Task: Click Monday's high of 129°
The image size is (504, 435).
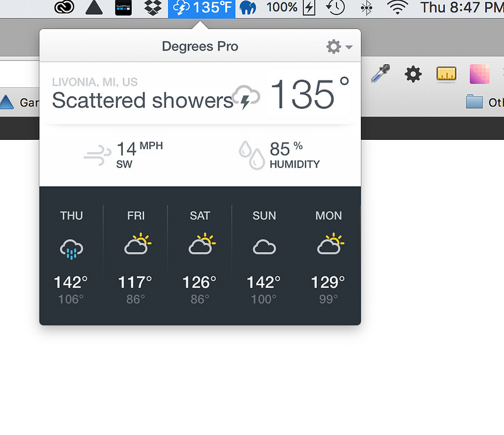Action: [x=328, y=283]
